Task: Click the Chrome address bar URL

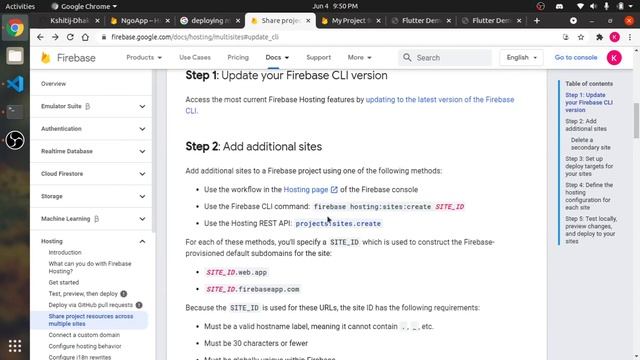Action: (195, 37)
